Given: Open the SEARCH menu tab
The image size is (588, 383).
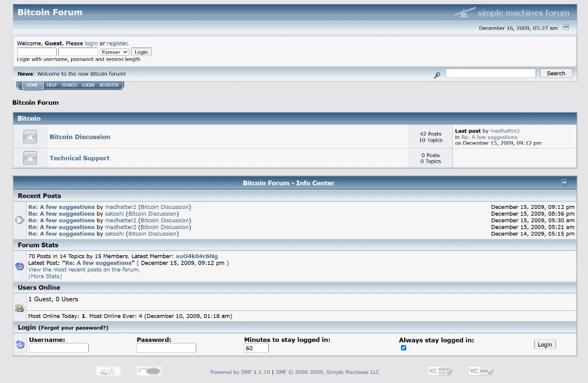Looking at the screenshot, I should point(69,85).
